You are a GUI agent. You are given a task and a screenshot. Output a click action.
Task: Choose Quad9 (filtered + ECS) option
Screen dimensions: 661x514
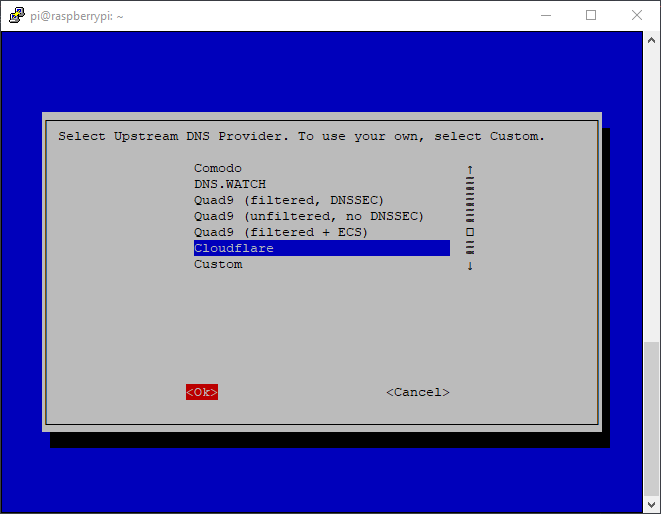(281, 232)
